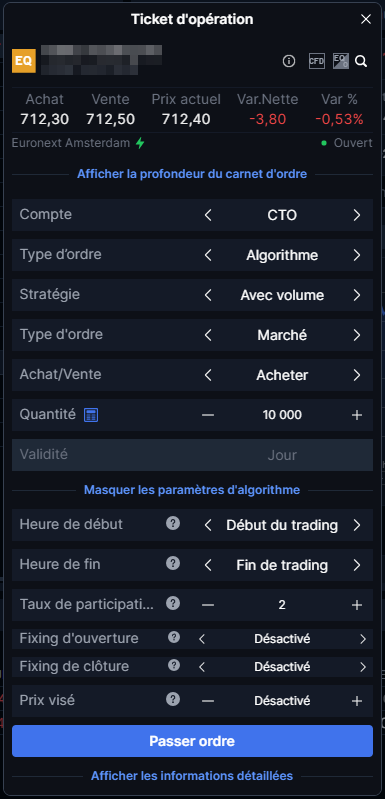Show help for Prix visé
The height and width of the screenshot is (799, 385).
pyautogui.click(x=173, y=699)
